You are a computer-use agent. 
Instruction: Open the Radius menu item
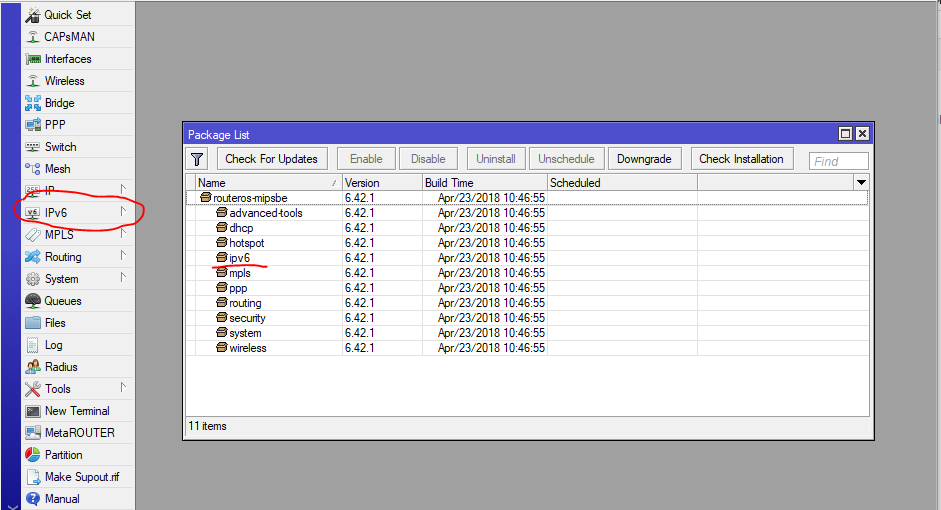coord(79,367)
